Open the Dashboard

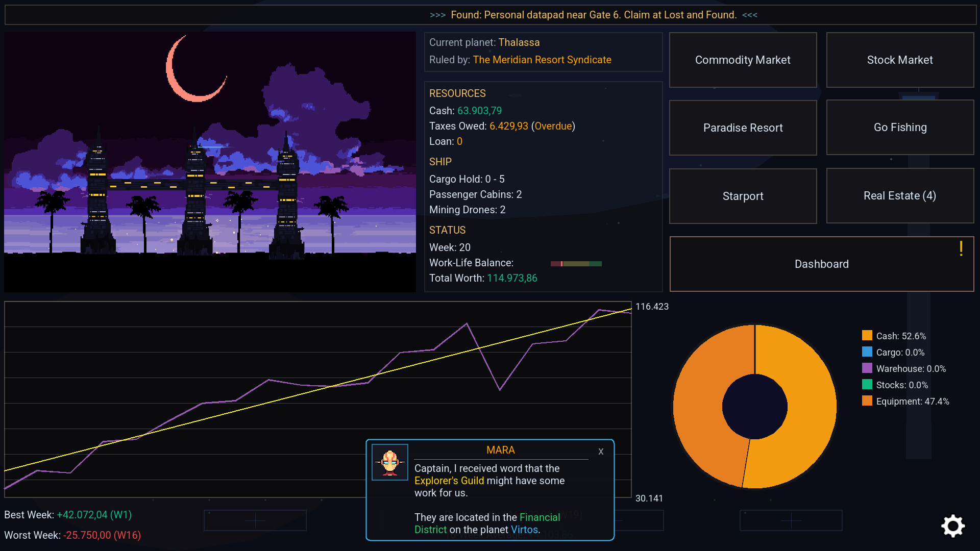tap(822, 264)
